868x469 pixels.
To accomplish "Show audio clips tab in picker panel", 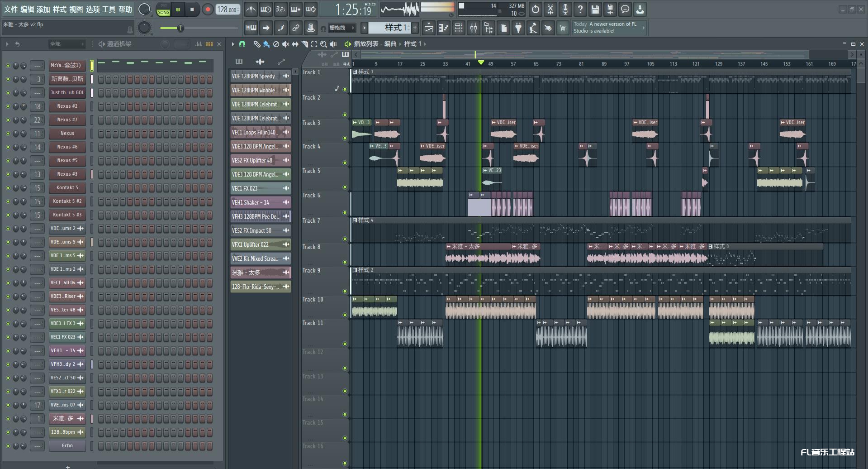I will click(x=260, y=62).
